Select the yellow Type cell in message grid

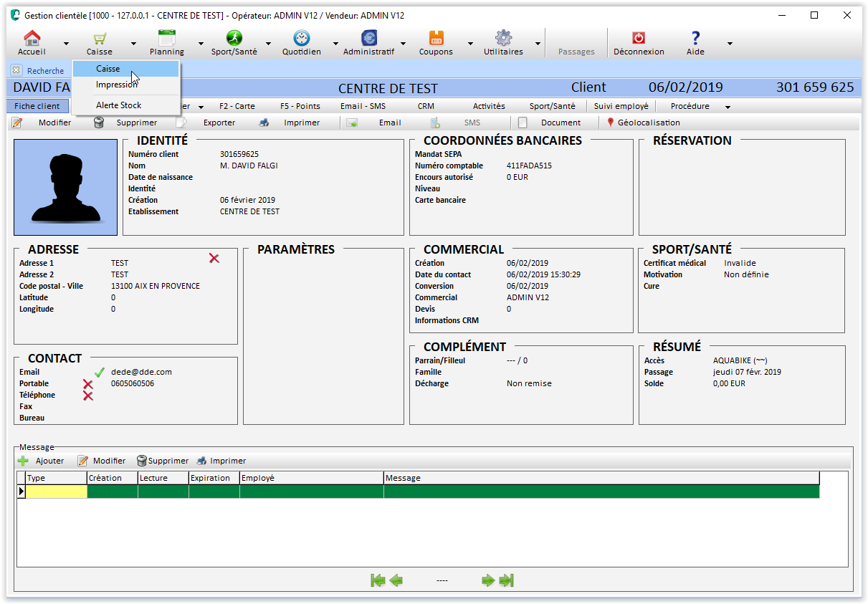point(57,492)
